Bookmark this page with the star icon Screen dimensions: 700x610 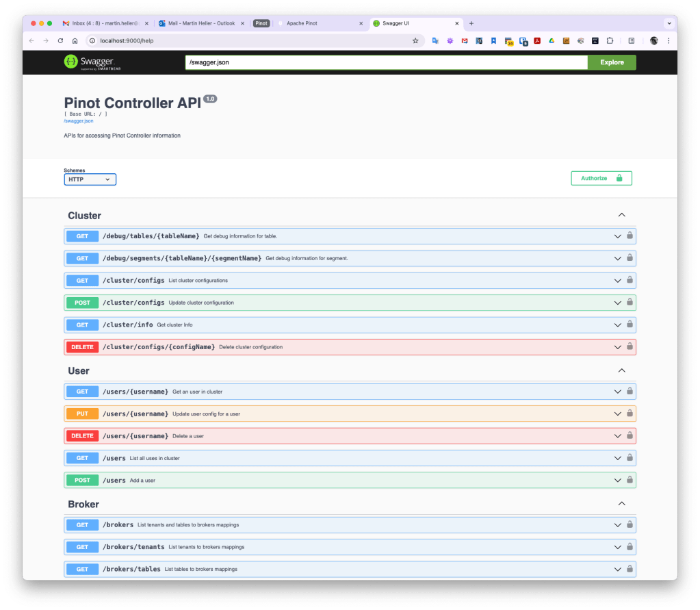[x=415, y=41]
